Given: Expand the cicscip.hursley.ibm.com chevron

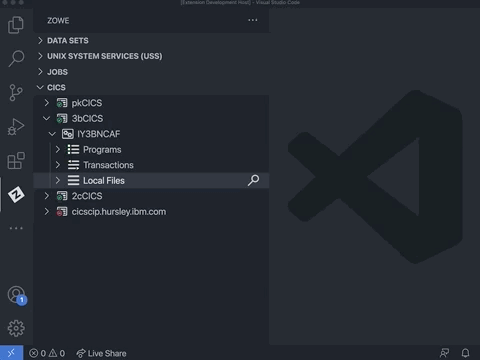Looking at the screenshot, I should 47,212.
